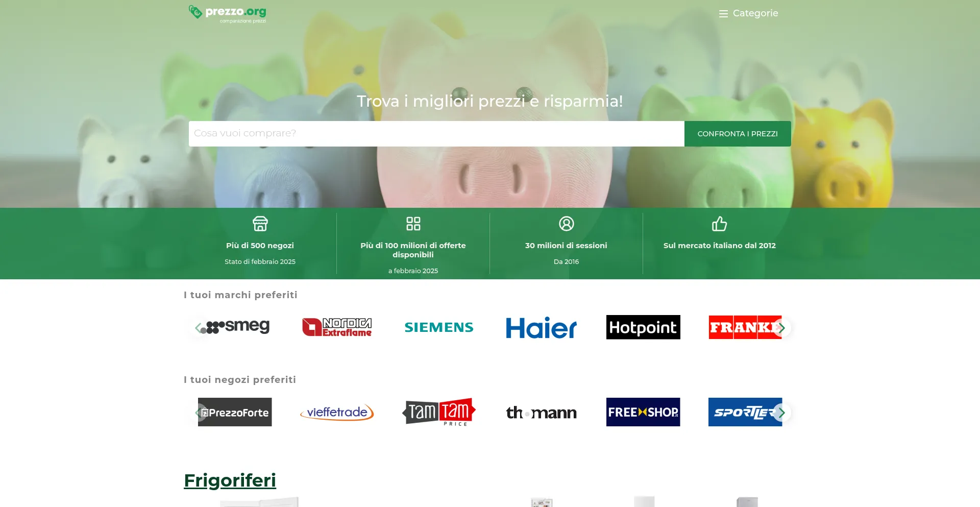The image size is (980, 507).
Task: Advance brands carousel with right chevron
Action: 781,328
